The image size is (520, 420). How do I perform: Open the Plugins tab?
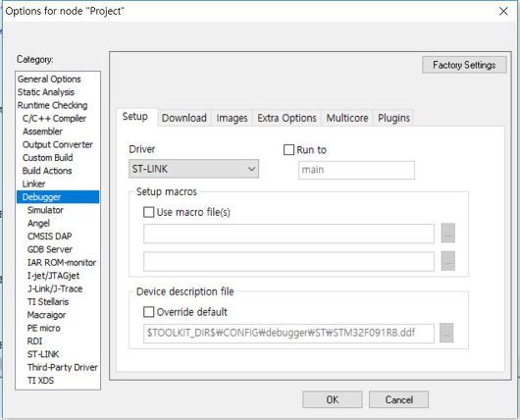[x=394, y=118]
